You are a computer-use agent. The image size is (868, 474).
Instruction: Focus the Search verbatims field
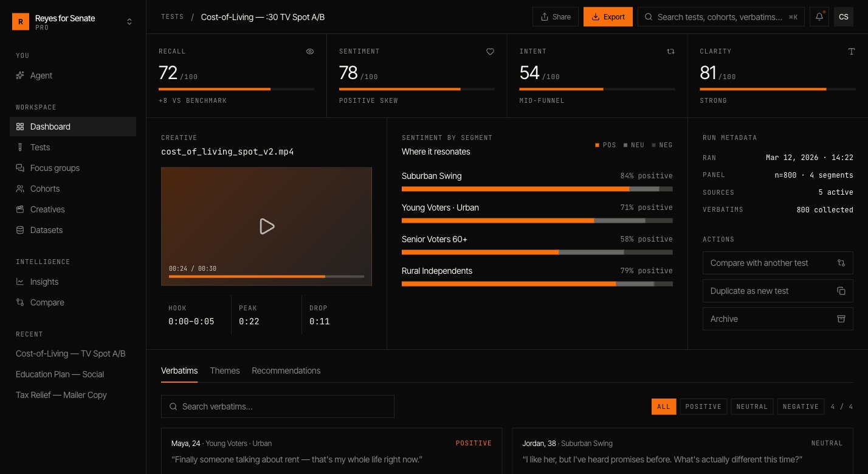pyautogui.click(x=278, y=406)
